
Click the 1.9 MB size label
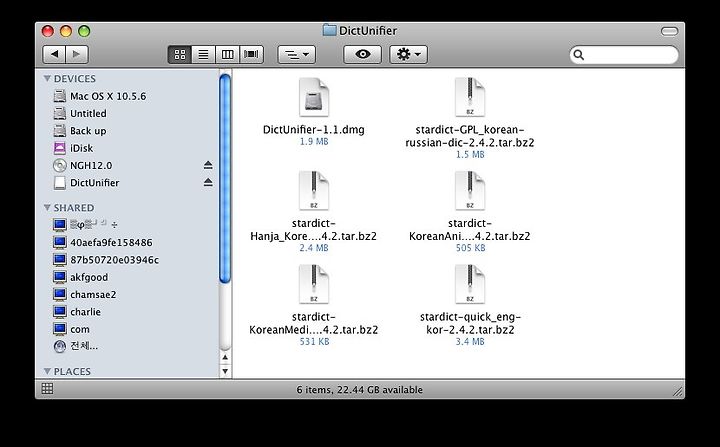click(x=314, y=141)
